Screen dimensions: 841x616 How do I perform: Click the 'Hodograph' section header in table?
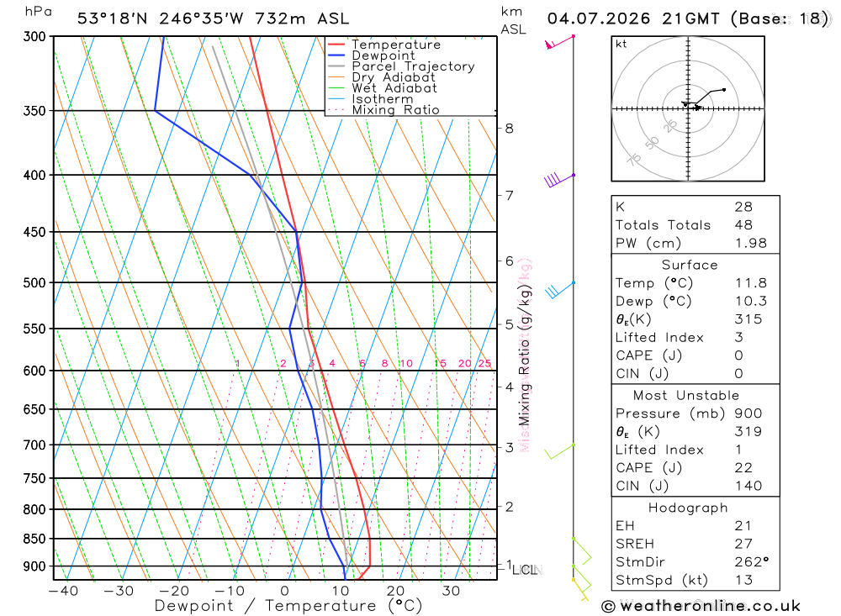[x=688, y=508]
